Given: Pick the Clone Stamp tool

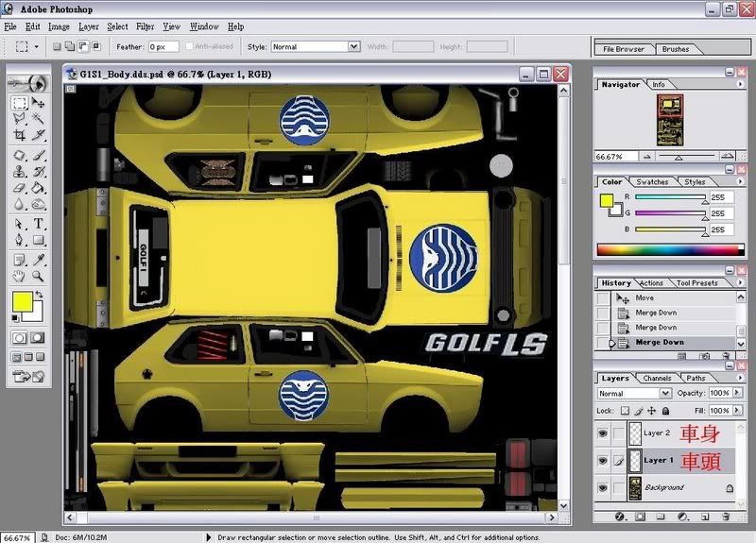Looking at the screenshot, I should pos(19,171).
